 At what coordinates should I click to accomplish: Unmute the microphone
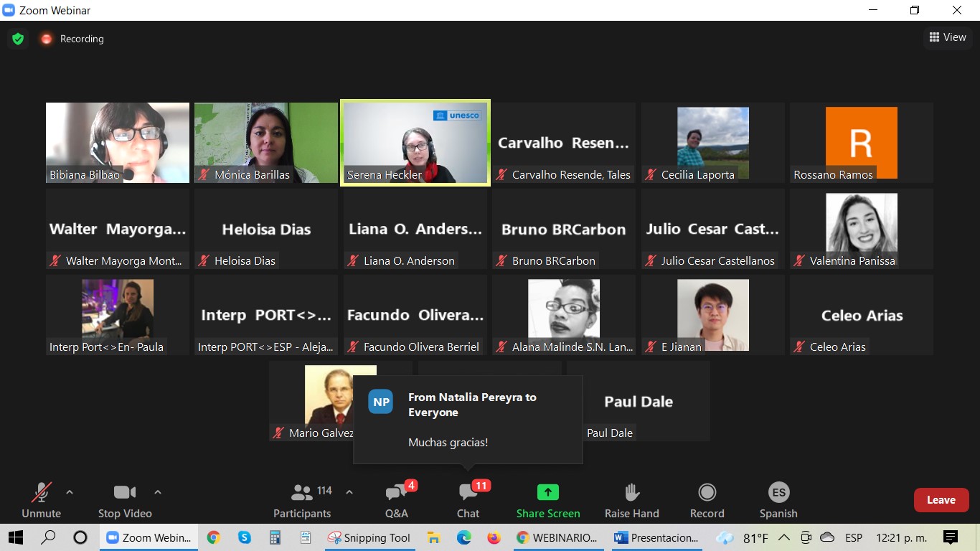(x=41, y=499)
